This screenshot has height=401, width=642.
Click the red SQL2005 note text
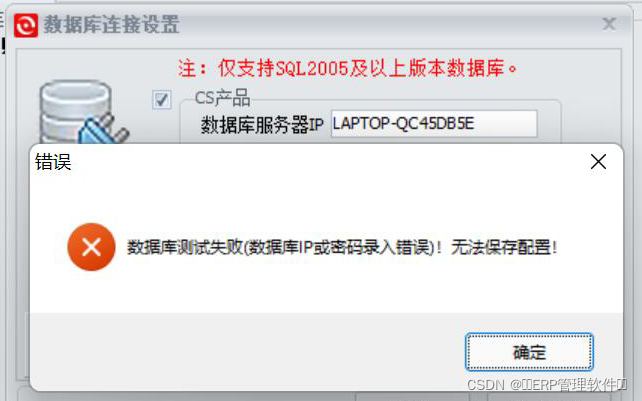[347, 68]
